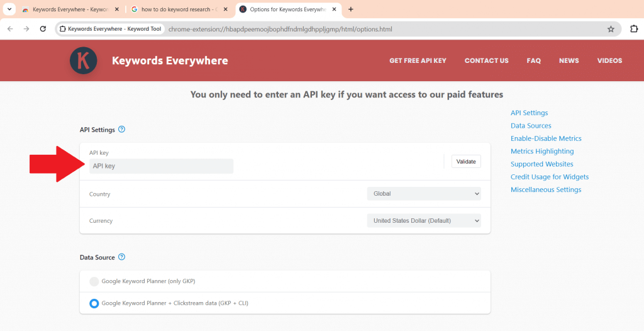Reload the page with refresh icon
Image resolution: width=644 pixels, height=331 pixels.
(x=43, y=29)
